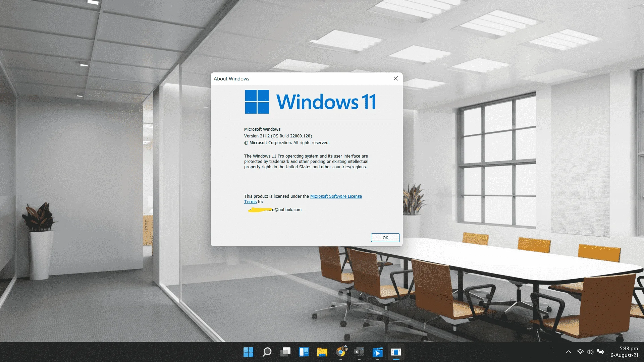
Task: Select the Version 21H2 build text
Action: click(278, 136)
